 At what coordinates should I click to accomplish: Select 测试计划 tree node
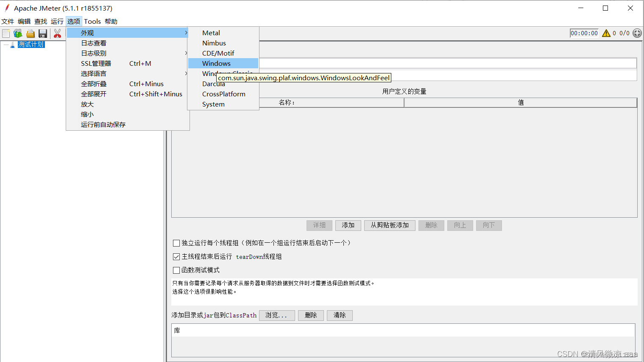tap(31, 45)
